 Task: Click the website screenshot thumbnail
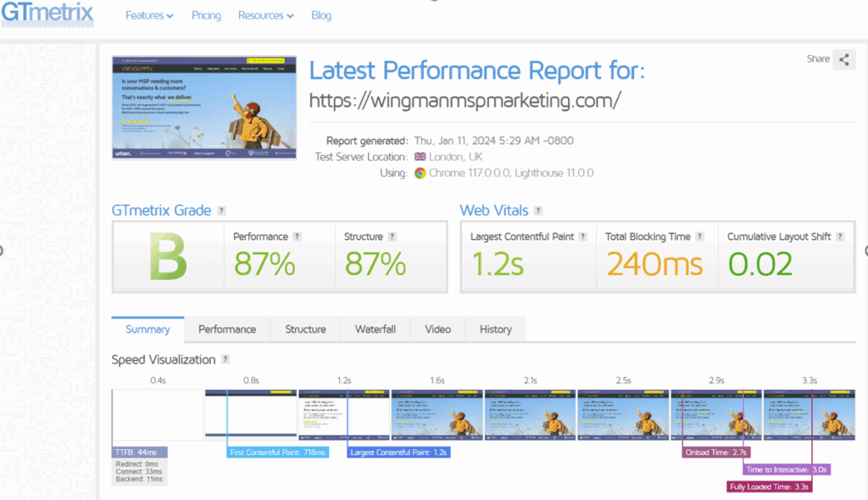[x=204, y=108]
